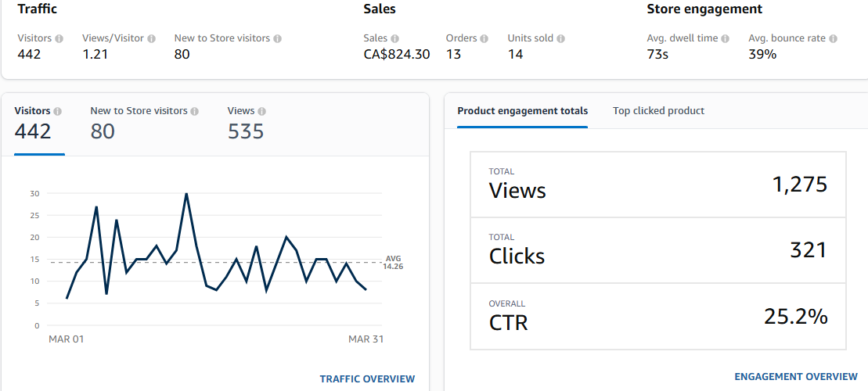Click the Sales section heading
Viewport: 868px width, 391px height.
tap(379, 9)
